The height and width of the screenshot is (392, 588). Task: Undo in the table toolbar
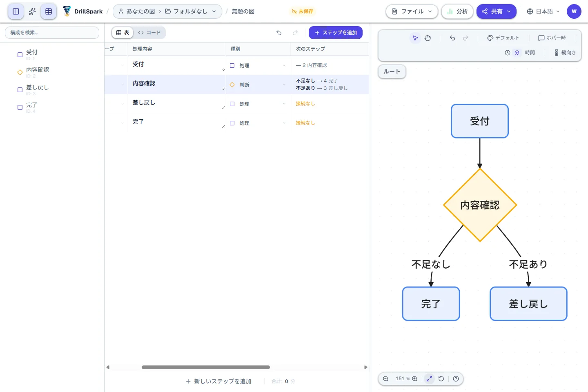[x=279, y=33]
